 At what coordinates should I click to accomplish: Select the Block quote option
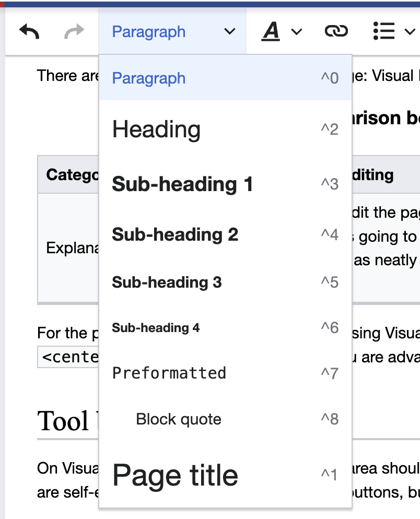coord(178,419)
